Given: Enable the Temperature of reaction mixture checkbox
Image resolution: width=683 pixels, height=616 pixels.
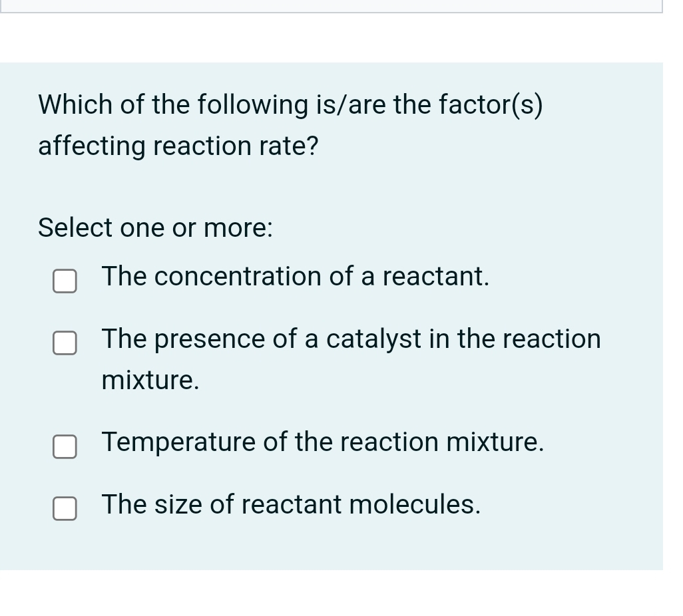Looking at the screenshot, I should point(65,447).
